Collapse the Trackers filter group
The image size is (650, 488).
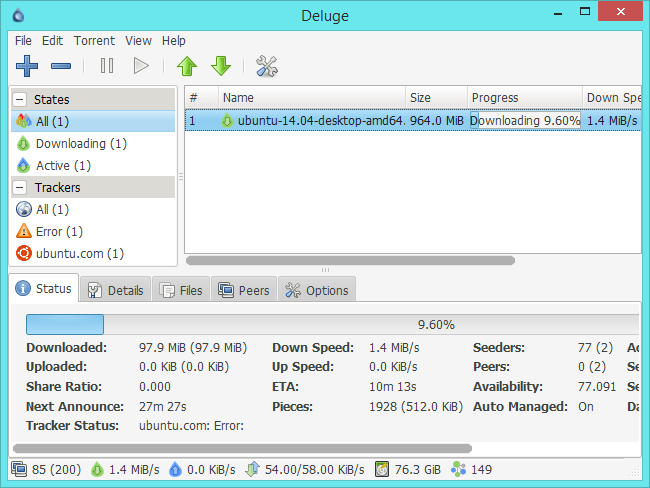click(20, 187)
